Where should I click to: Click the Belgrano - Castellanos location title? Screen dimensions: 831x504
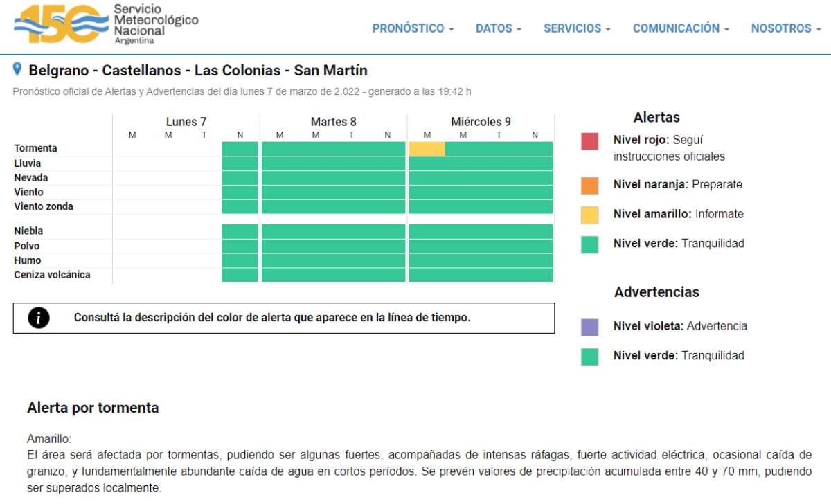(x=198, y=71)
